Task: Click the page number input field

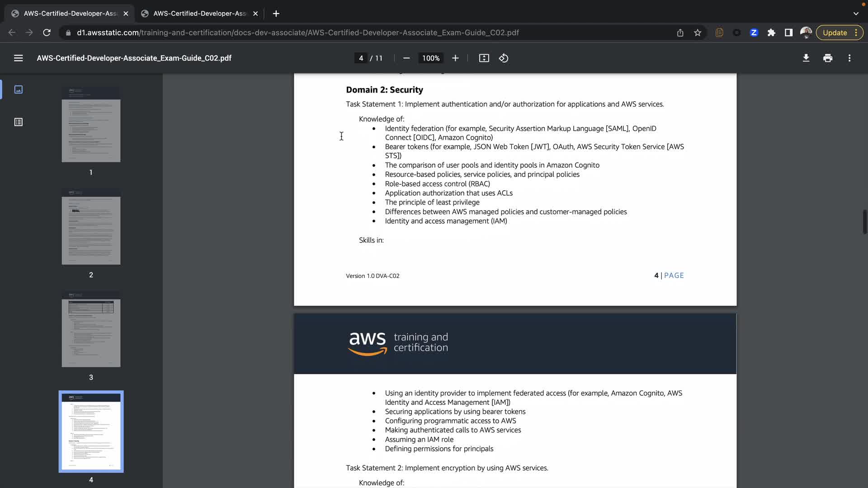Action: point(361,58)
